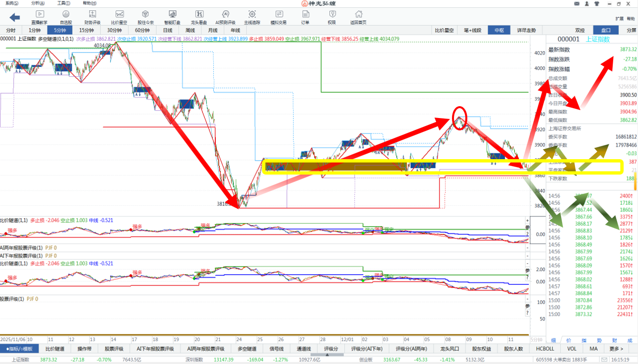Open 直播教学 live teaching icon

(40, 17)
